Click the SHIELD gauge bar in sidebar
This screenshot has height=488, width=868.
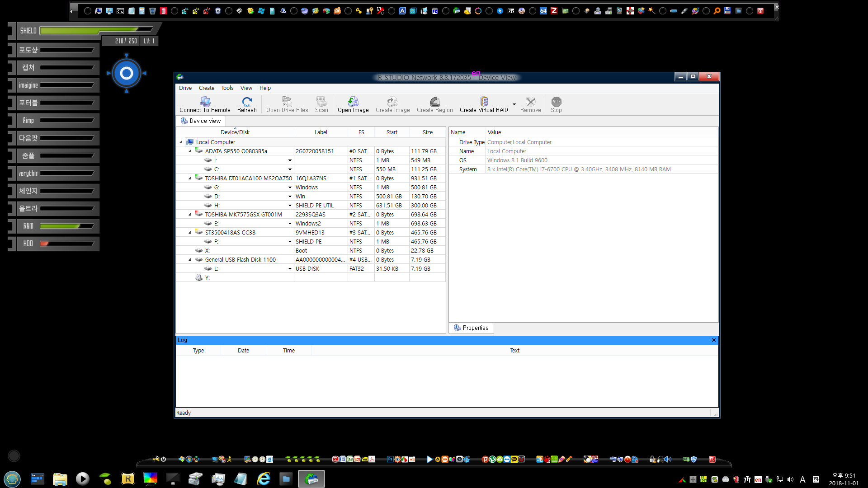[96, 31]
